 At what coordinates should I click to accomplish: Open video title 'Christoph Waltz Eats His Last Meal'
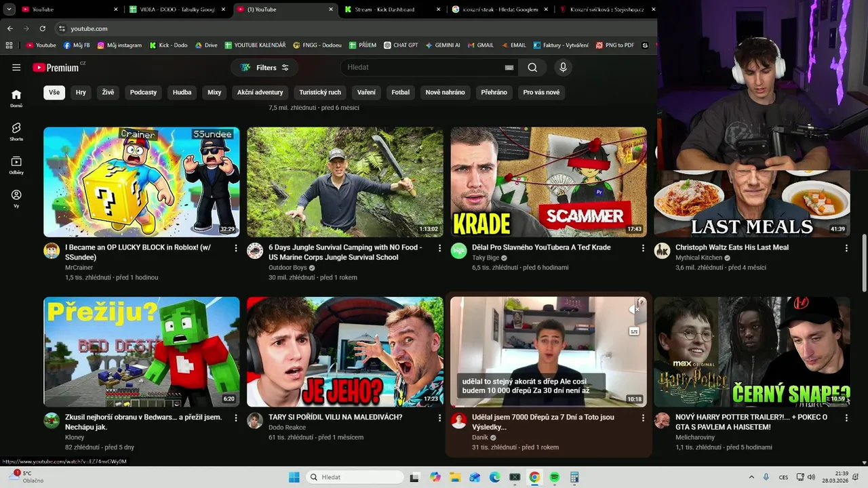click(x=732, y=247)
